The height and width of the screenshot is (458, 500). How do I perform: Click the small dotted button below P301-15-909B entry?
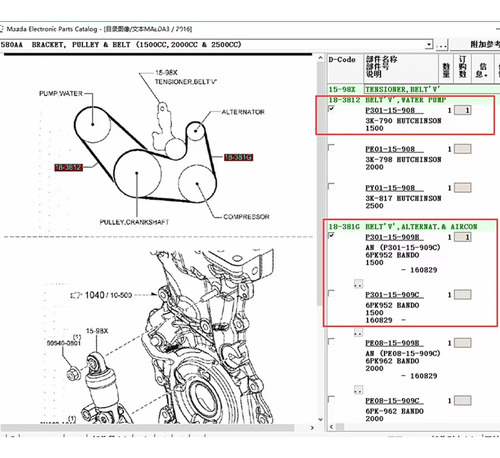[358, 284]
